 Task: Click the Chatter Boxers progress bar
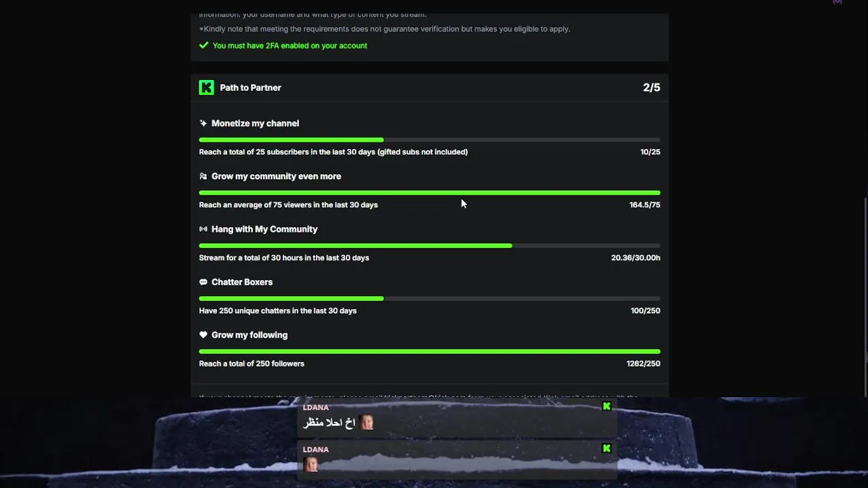coord(429,298)
